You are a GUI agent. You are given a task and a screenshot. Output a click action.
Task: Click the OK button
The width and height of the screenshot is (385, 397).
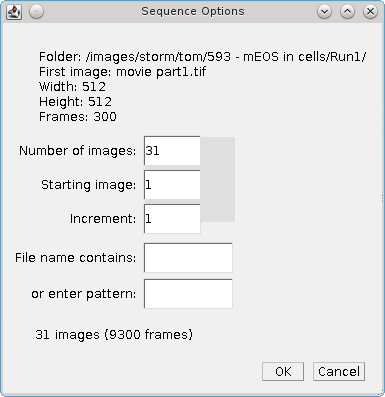coord(283,371)
